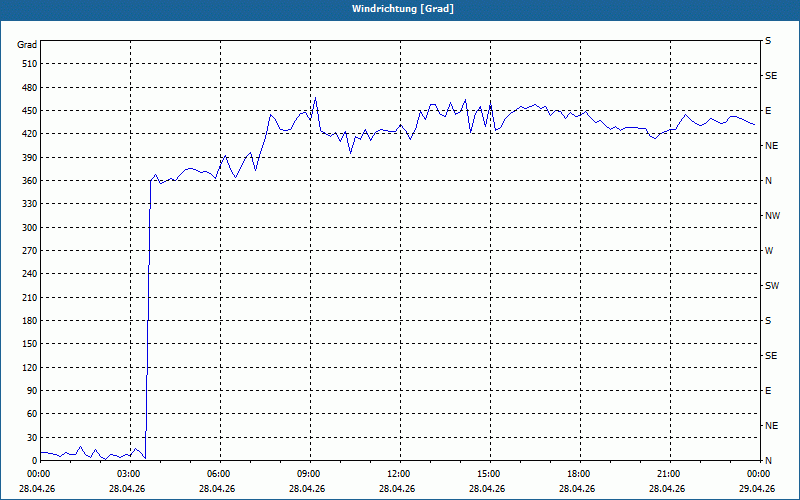Select the "SE" compass label beside 480 gridline
This screenshot has width=800, height=500.
pos(771,76)
